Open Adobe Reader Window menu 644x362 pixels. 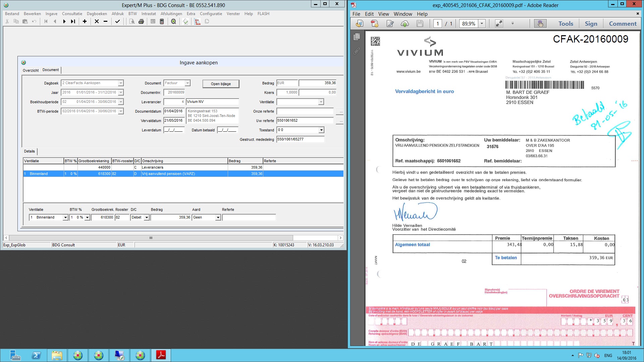tap(403, 14)
